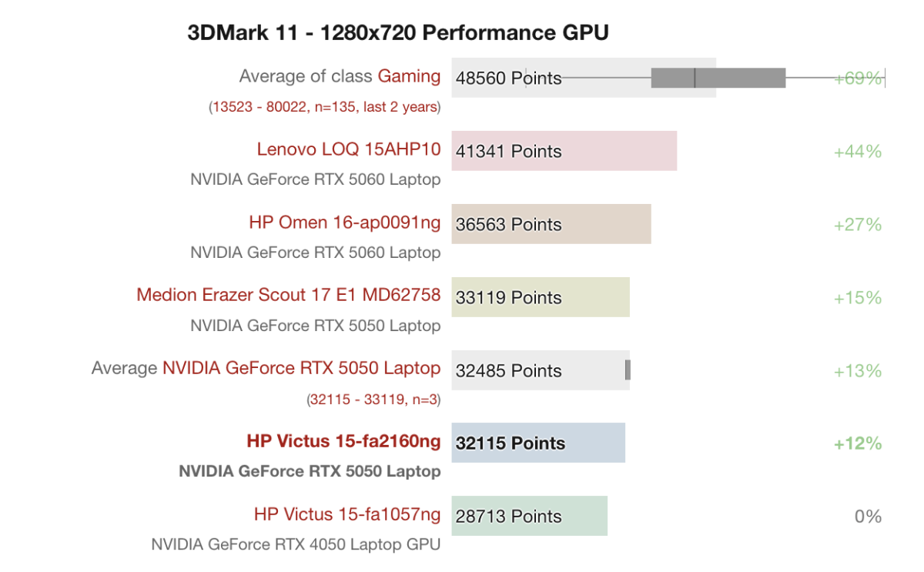Click the NVIDIA GeForce RTX 4050 Laptop GPU label

pyautogui.click(x=296, y=544)
